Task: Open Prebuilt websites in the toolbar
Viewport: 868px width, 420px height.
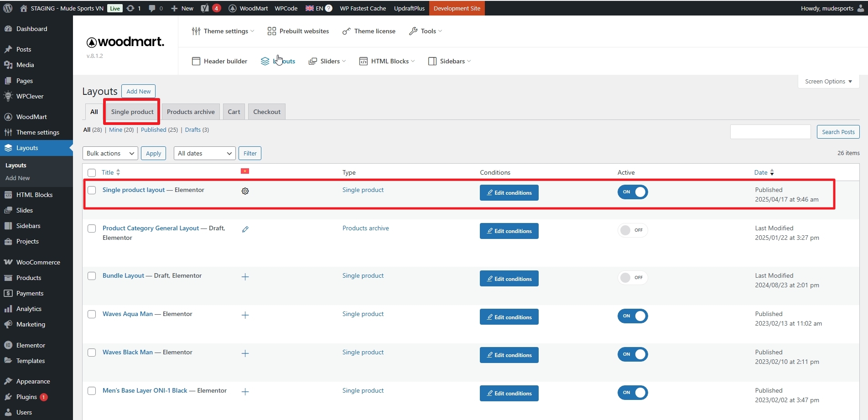Action: tap(298, 31)
